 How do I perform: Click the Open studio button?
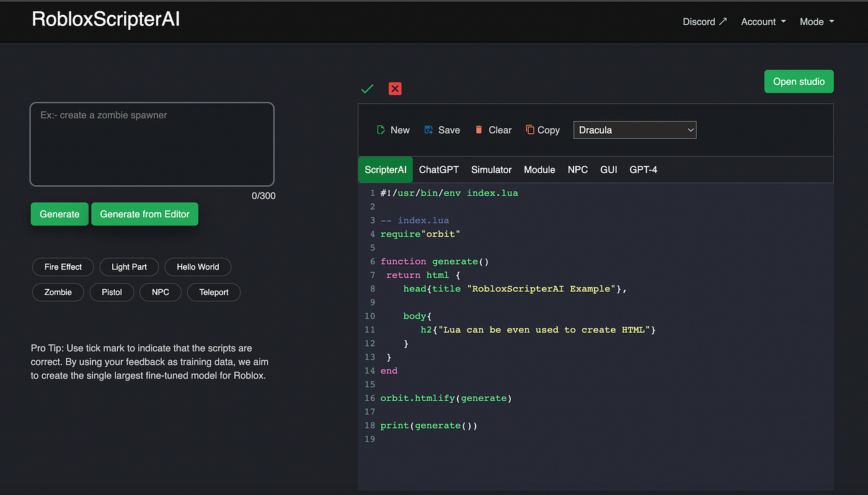pyautogui.click(x=799, y=82)
